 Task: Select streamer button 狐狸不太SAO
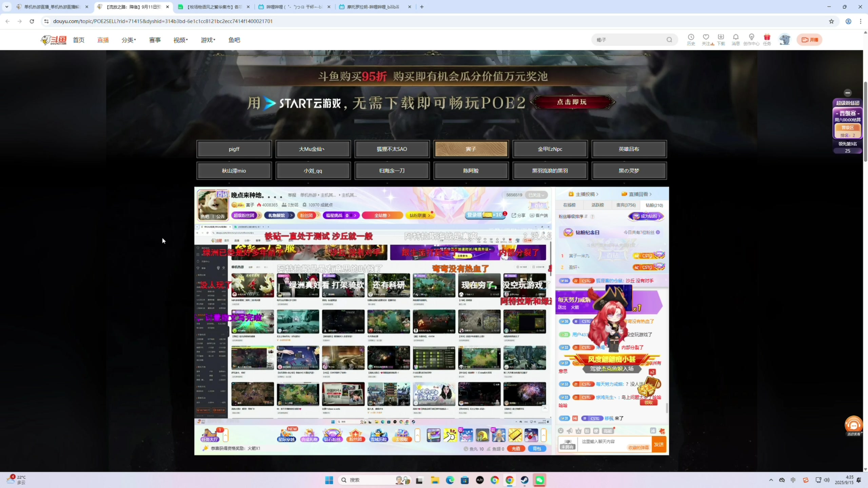392,149
